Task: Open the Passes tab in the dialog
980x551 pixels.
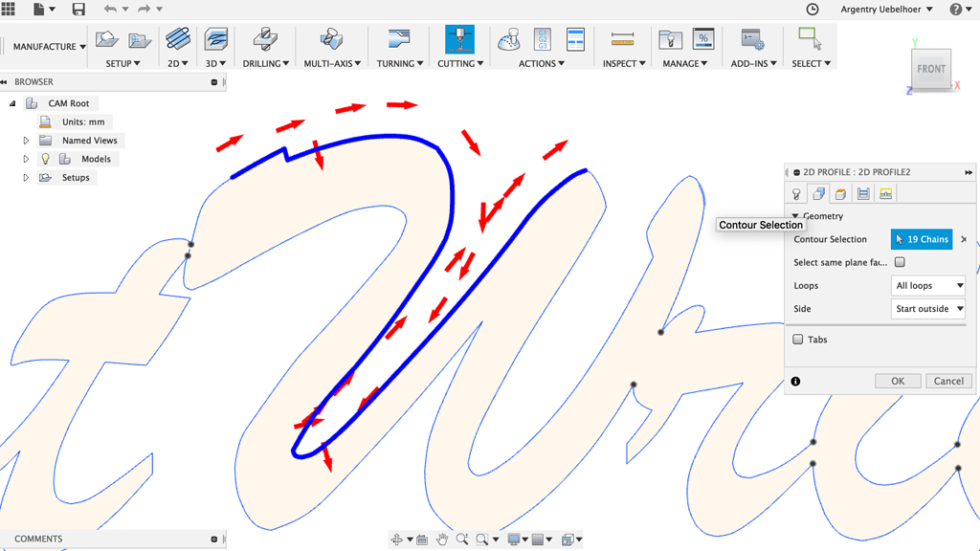Action: [862, 193]
